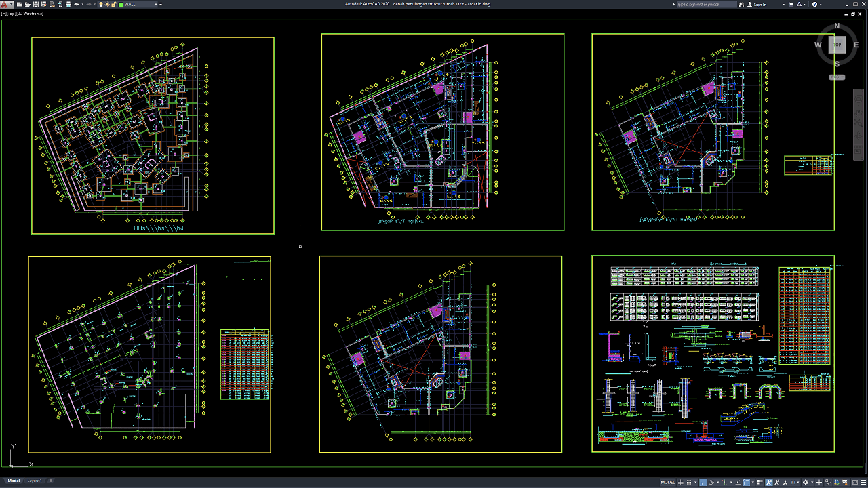Click the Autodesk App Store cart icon

point(791,4)
